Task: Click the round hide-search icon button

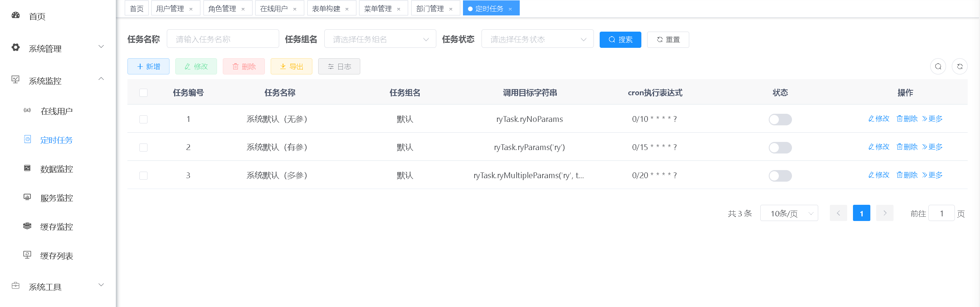Action: coord(938,66)
